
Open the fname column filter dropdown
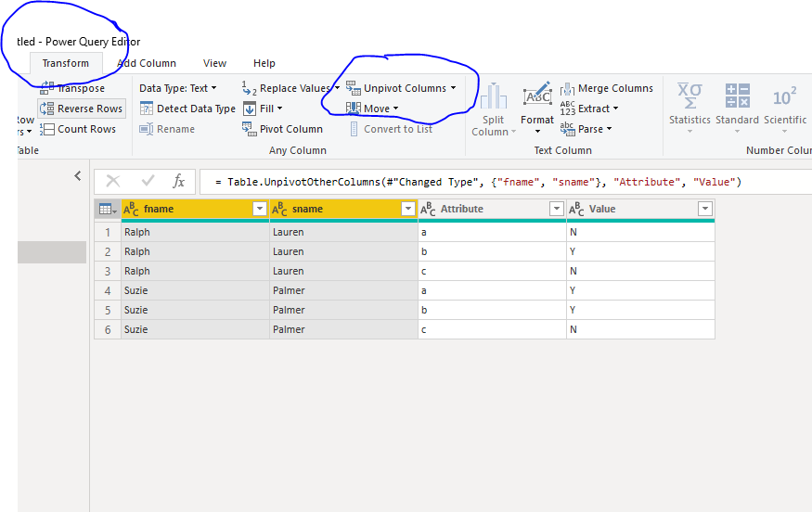click(x=260, y=209)
